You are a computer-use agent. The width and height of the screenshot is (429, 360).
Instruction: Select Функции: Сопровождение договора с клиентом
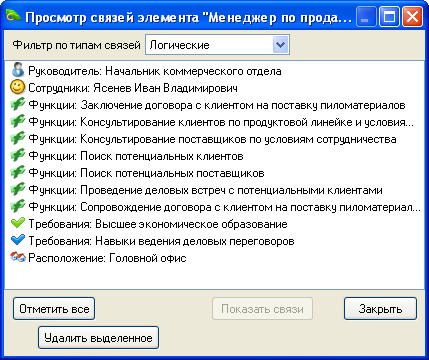(x=224, y=207)
